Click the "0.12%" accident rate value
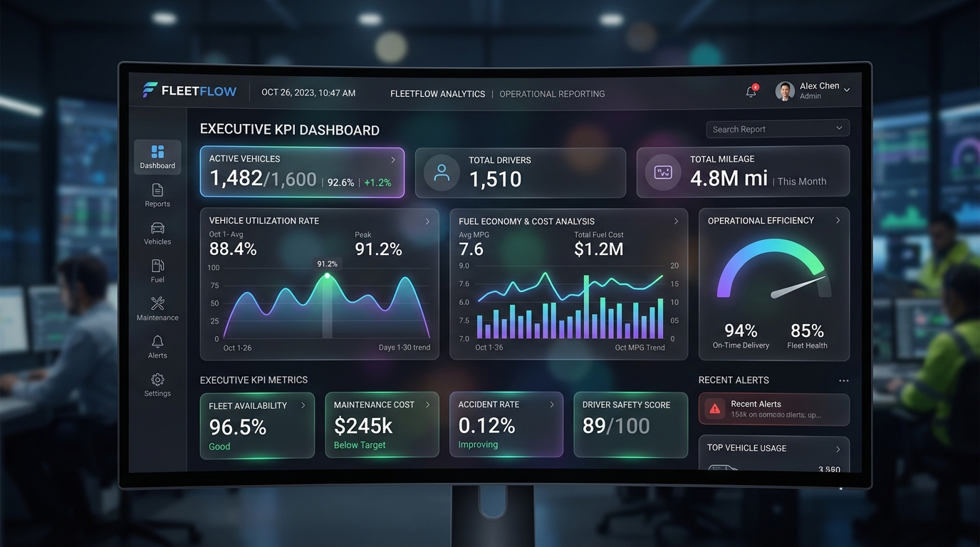This screenshot has width=980, height=547. pos(486,425)
